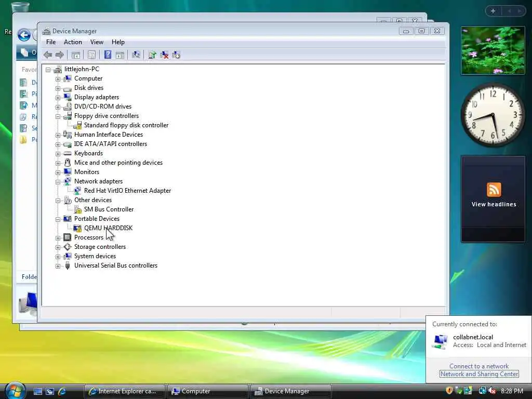Expand the Human Interface Devices category
Screen dimensions: 532x399
pos(58,135)
